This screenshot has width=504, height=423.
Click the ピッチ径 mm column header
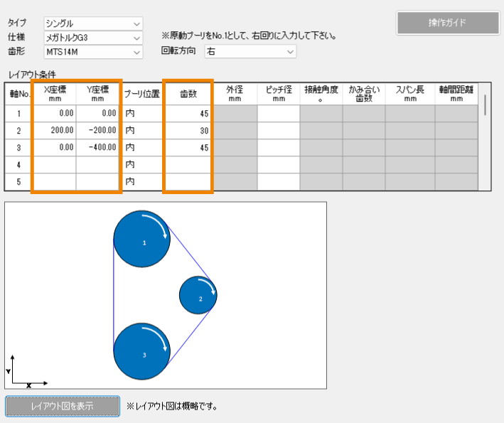click(x=279, y=94)
